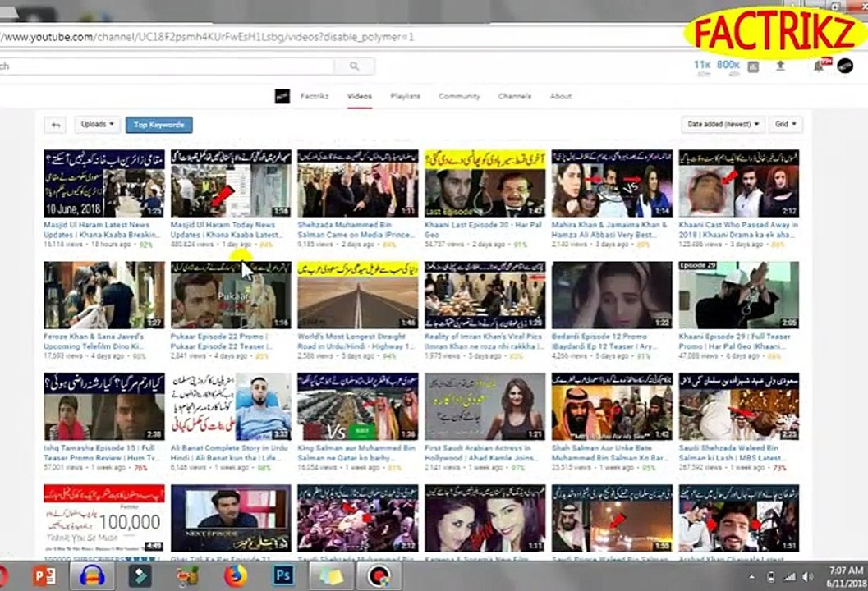Viewport: 868px width, 591px height.
Task: Launch Firefox from the taskbar
Action: click(x=235, y=576)
